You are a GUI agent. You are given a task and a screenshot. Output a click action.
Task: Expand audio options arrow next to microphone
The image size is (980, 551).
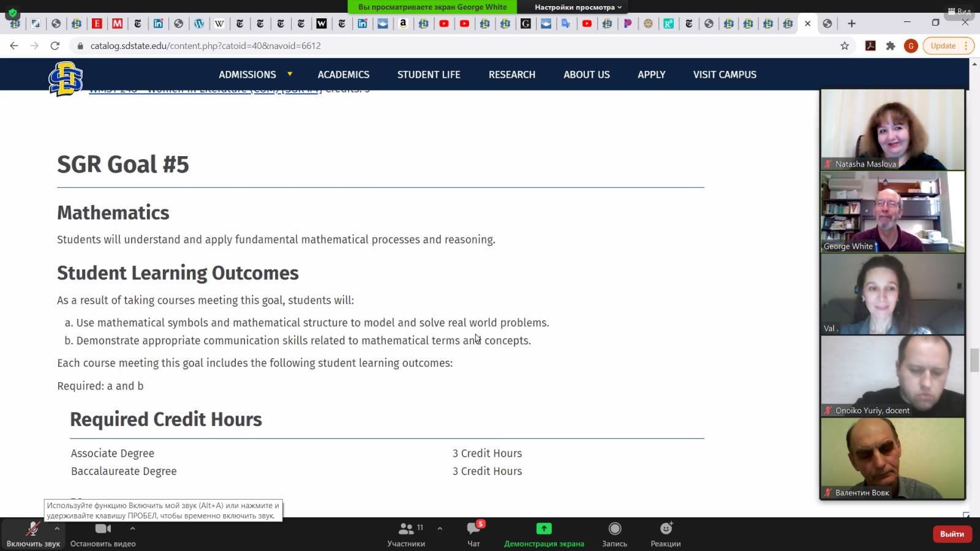pyautogui.click(x=57, y=528)
